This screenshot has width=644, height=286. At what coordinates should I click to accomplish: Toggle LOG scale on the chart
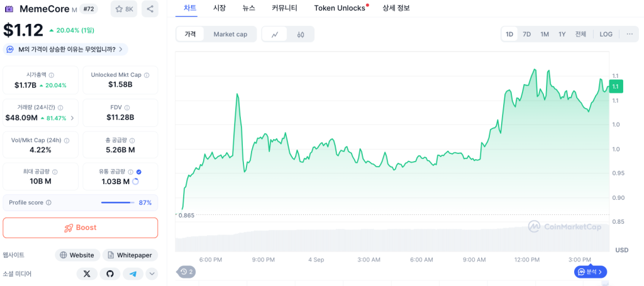606,34
